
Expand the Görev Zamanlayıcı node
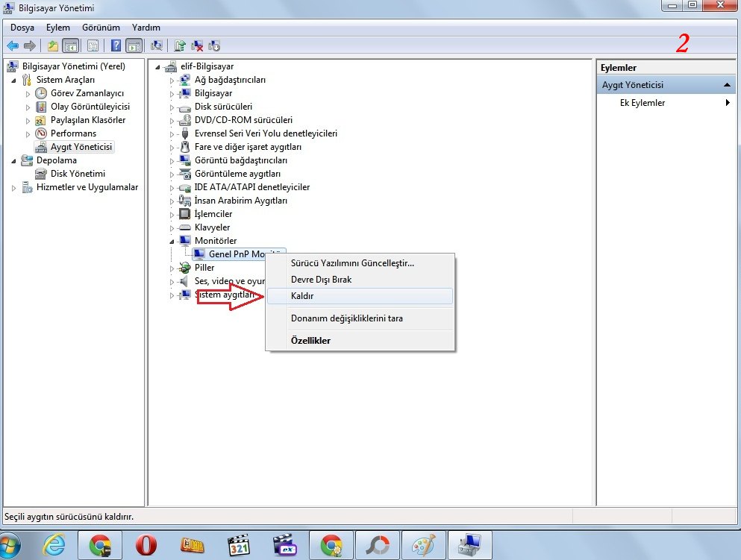(28, 94)
